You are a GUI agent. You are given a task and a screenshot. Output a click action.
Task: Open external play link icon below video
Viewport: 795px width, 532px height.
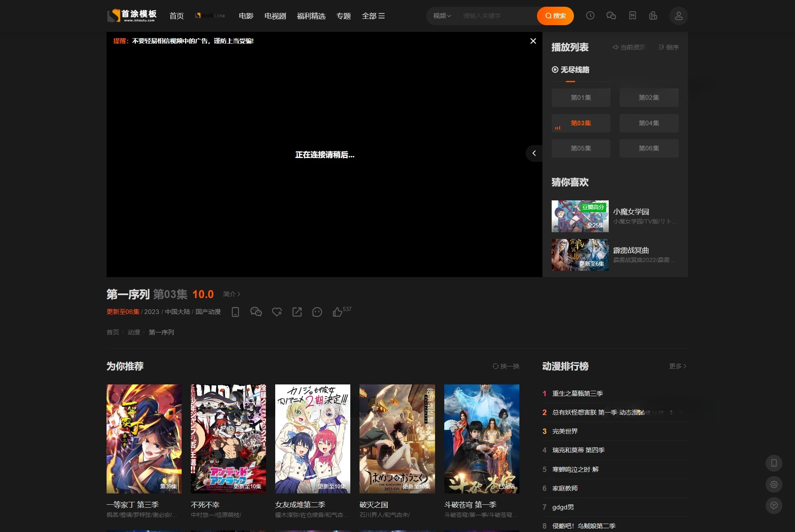297,312
